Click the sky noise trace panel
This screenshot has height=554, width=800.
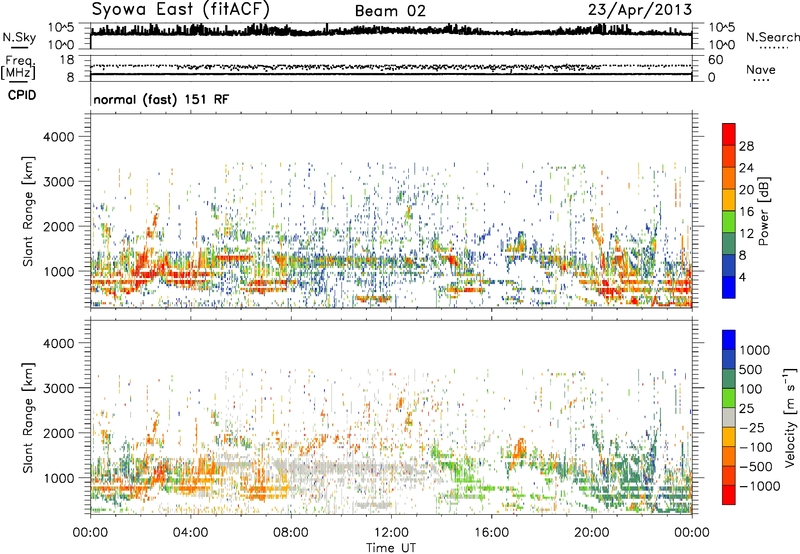pyautogui.click(x=391, y=36)
